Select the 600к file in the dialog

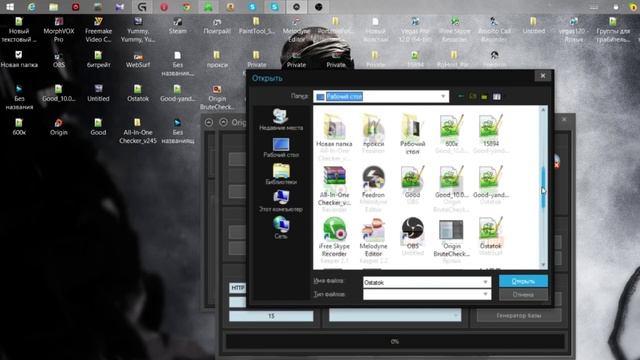click(451, 131)
